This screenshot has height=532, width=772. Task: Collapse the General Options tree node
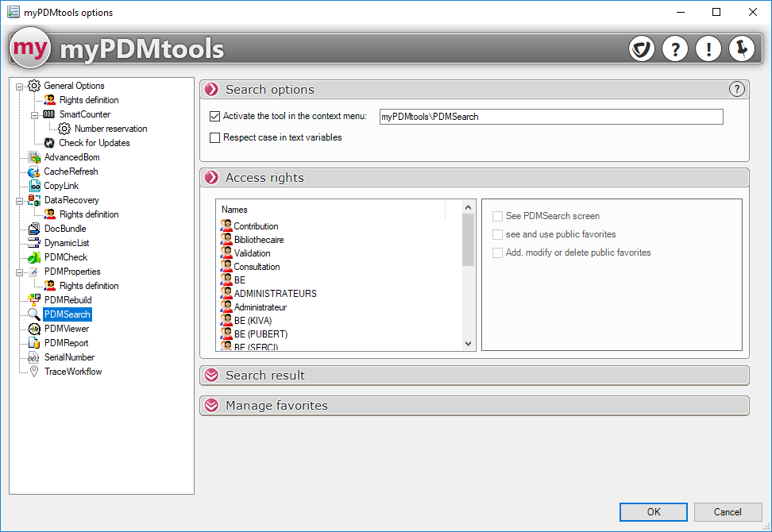click(x=20, y=86)
